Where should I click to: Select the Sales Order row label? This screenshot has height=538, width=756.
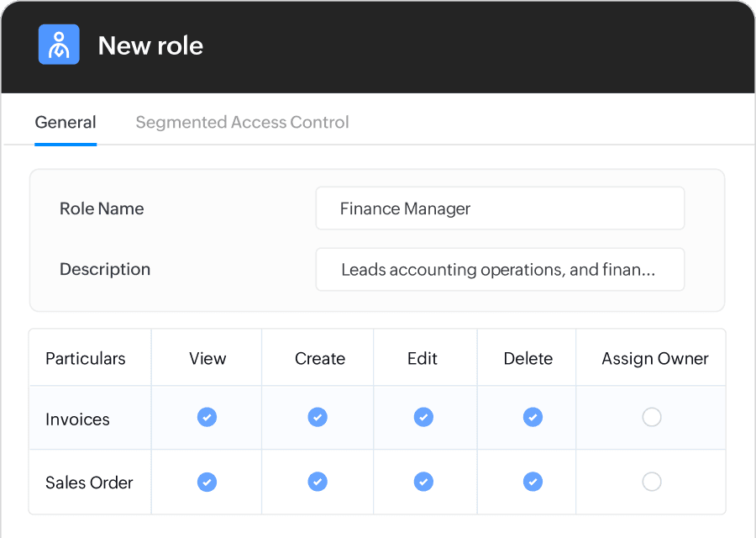click(x=89, y=483)
